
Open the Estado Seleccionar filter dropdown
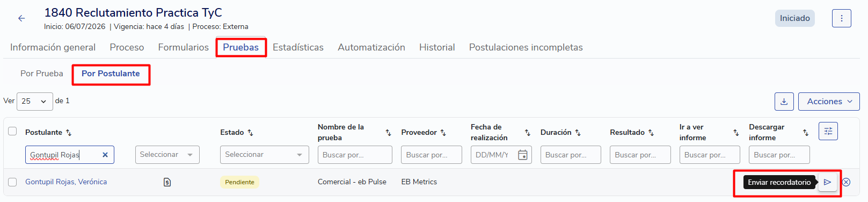(264, 155)
